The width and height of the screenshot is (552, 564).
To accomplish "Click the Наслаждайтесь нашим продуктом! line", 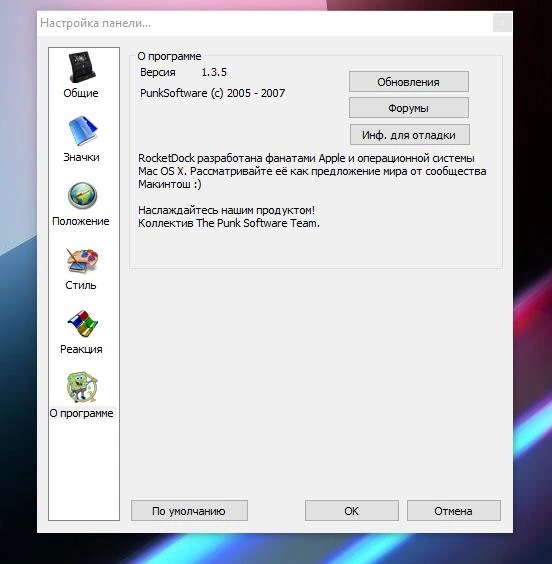I will [227, 210].
